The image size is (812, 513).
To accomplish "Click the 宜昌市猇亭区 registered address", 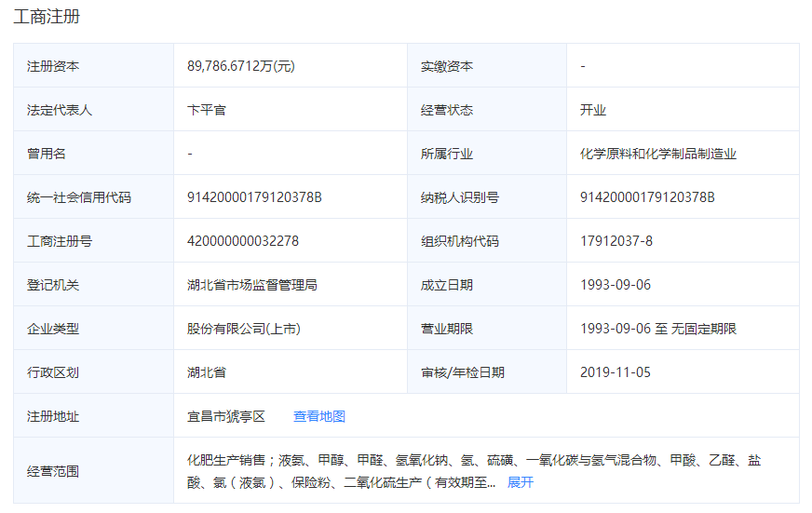I will click(226, 416).
